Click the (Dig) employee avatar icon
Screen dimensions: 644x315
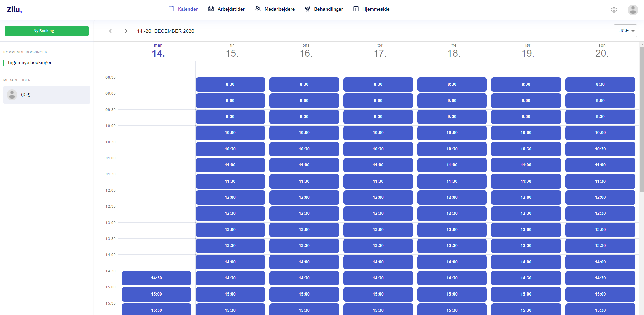pyautogui.click(x=12, y=95)
